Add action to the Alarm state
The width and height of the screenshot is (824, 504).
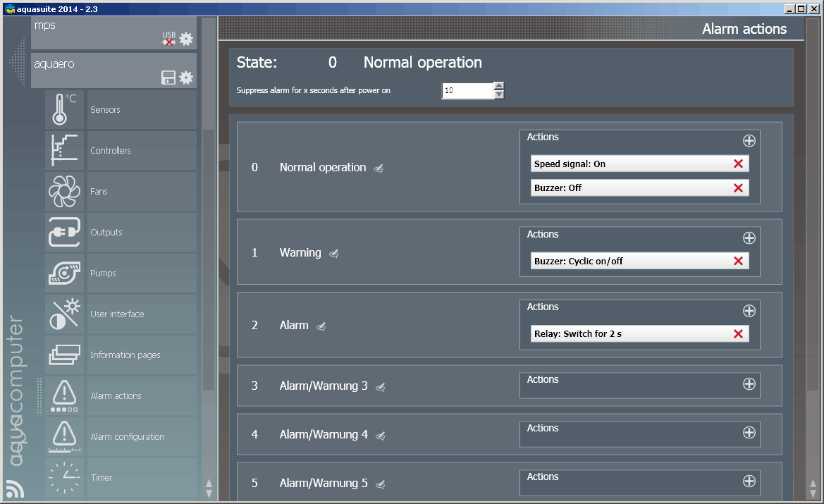point(749,311)
